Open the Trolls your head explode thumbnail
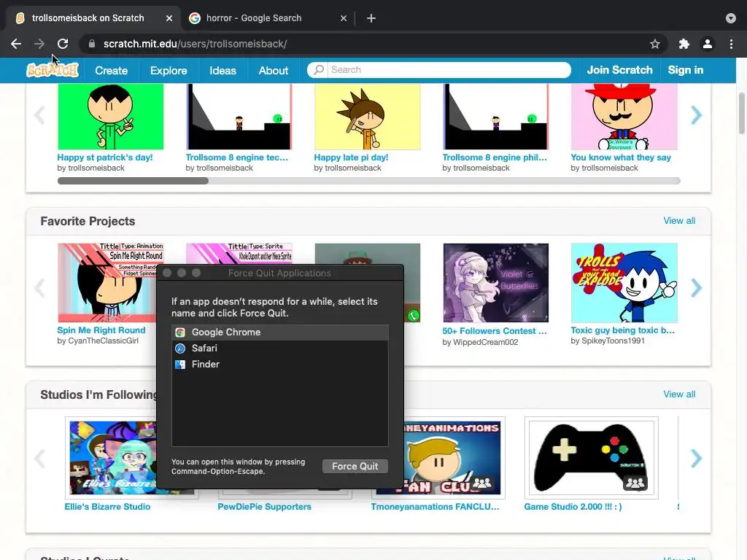 point(624,283)
